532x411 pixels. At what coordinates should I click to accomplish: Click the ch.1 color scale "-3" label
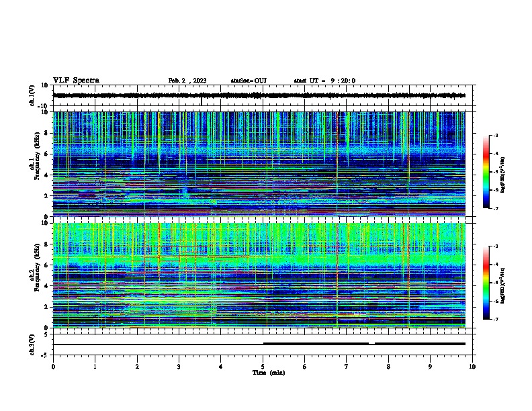point(496,135)
